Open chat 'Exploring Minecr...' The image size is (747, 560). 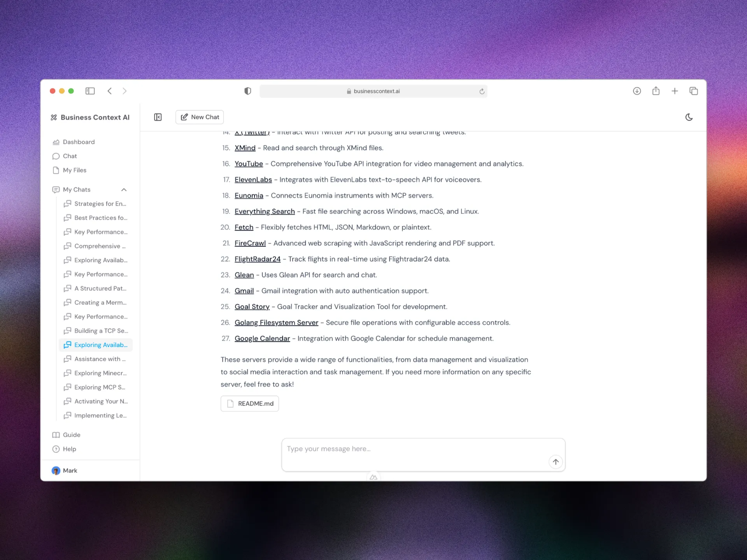[x=95, y=373]
